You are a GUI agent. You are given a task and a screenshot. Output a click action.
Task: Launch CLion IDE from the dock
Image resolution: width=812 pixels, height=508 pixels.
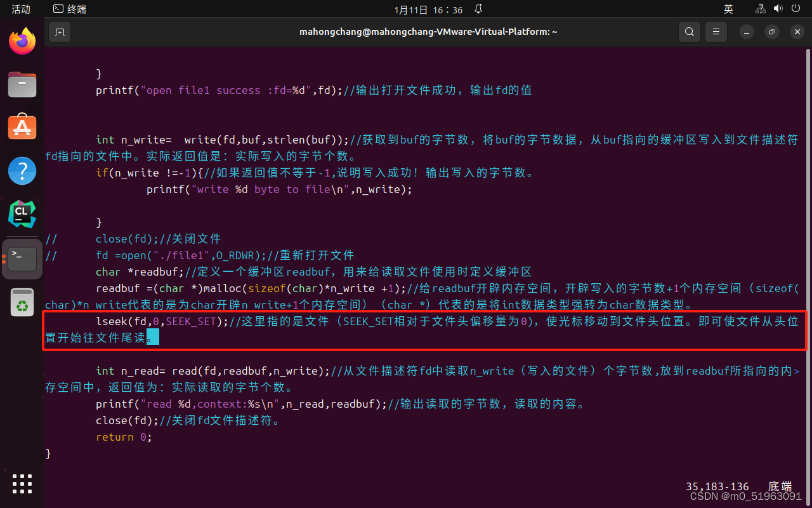(22, 214)
